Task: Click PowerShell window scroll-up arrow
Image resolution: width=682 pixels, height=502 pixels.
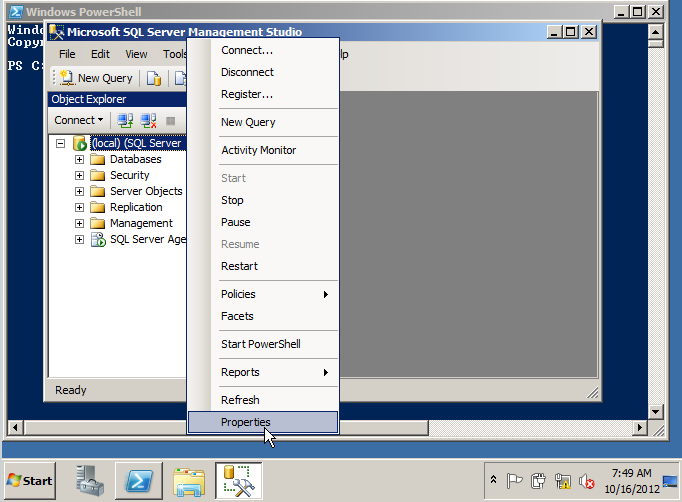Action: point(655,32)
